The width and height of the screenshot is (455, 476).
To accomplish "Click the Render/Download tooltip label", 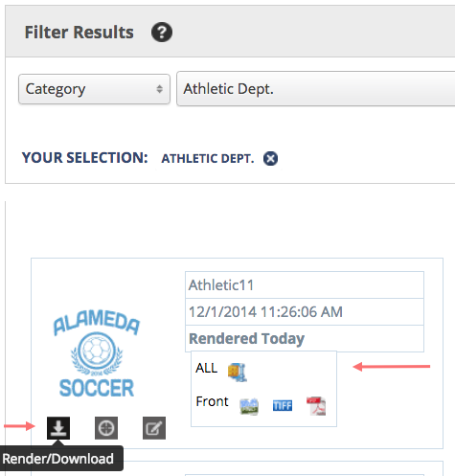I will coord(58,459).
